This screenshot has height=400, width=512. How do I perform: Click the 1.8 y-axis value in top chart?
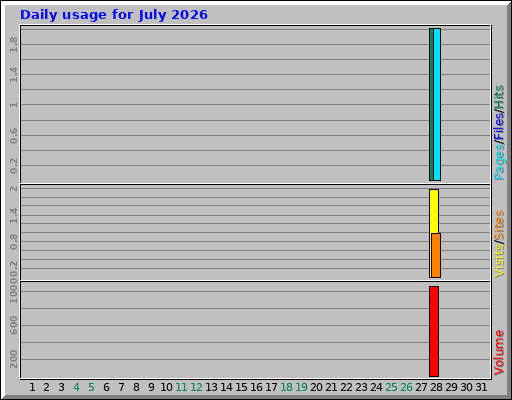[x=13, y=45]
